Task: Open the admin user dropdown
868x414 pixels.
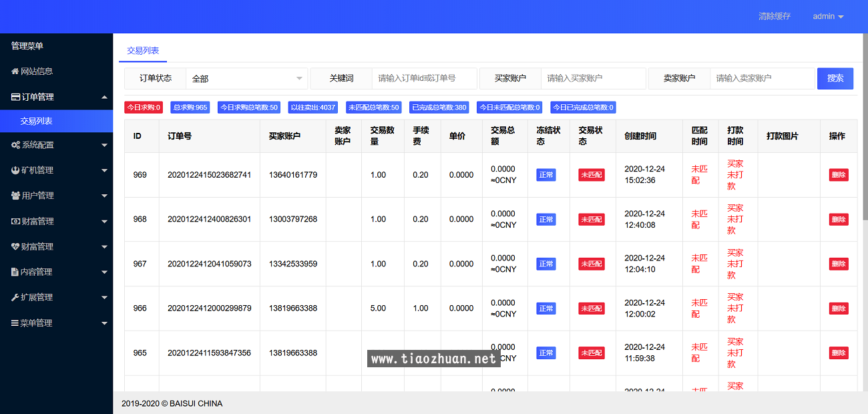Action: tap(828, 16)
